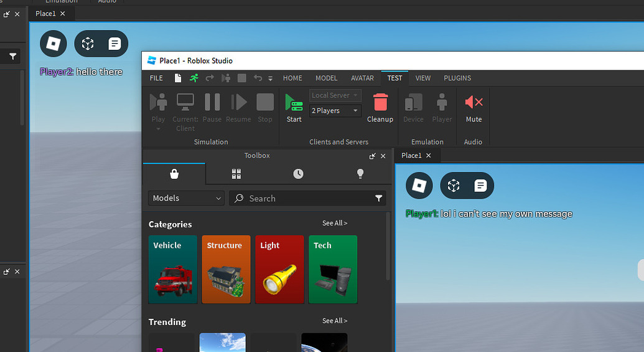Click the Toolbox vertical scrollbar
Viewport: 644px width, 352px height.
tap(388, 247)
